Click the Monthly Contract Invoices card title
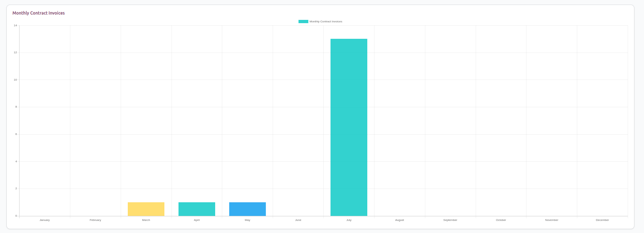Screen dimensions: 644x233 pos(39,13)
